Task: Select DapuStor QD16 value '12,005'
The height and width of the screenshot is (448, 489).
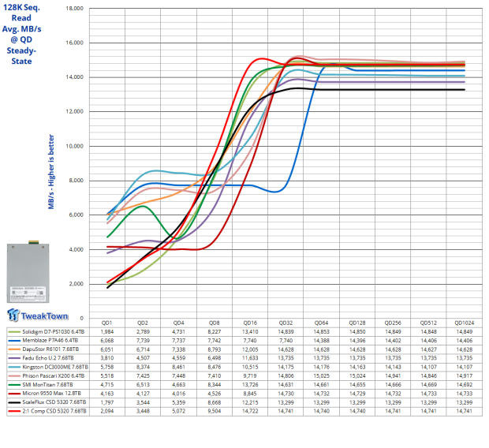Action: pos(250,349)
